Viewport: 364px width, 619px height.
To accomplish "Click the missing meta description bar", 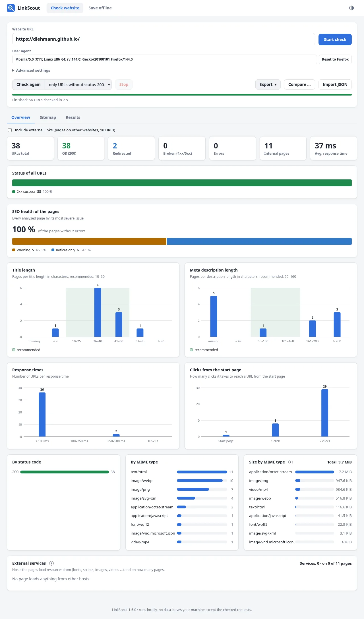I will [214, 316].
